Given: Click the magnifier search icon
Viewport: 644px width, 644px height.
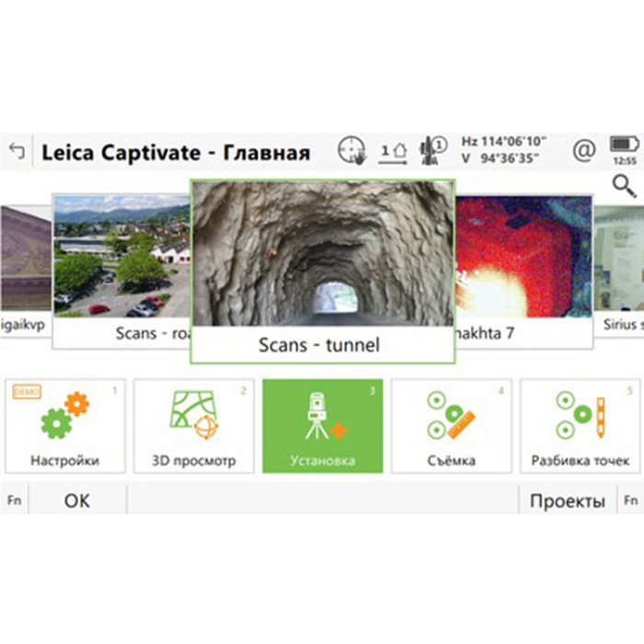Looking at the screenshot, I should pos(625,186).
